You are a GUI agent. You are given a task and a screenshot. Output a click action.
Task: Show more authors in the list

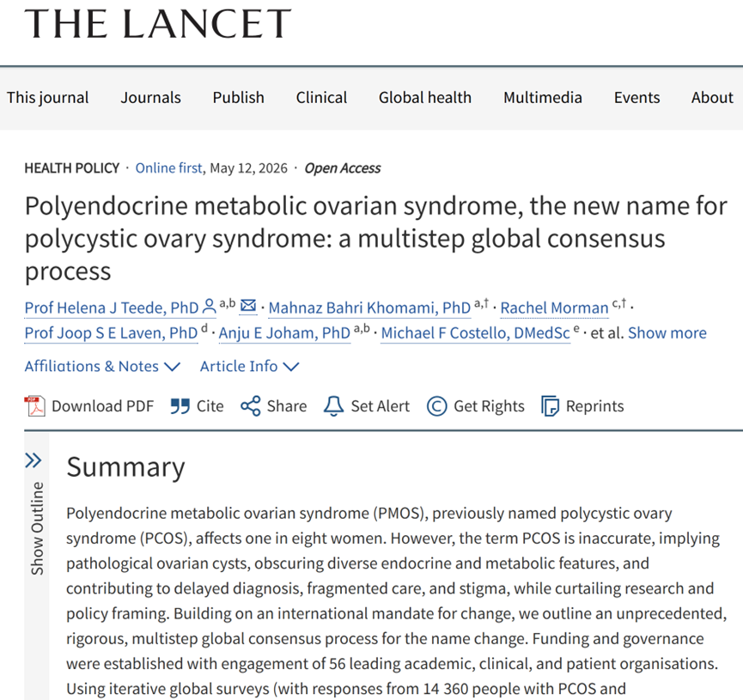tap(667, 333)
